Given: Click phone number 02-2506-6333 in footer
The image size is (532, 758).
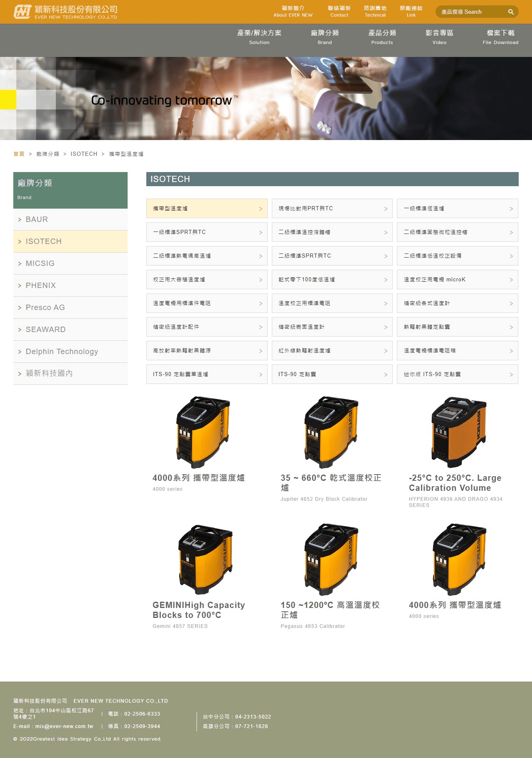Looking at the screenshot, I should pyautogui.click(x=142, y=714).
